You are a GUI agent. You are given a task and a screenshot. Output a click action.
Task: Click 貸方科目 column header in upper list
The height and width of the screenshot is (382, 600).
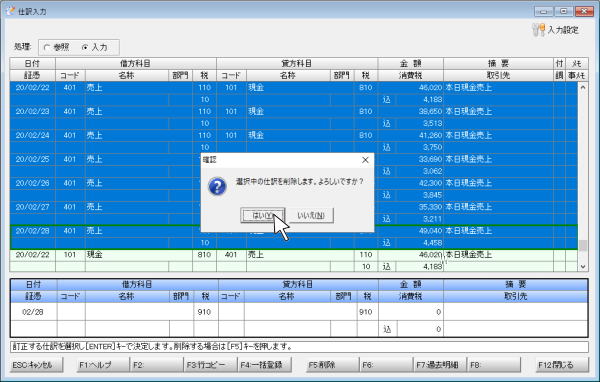pos(297,64)
